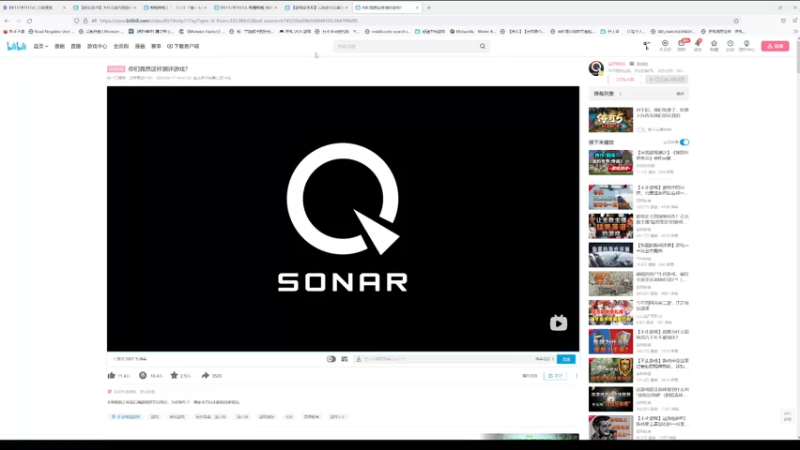Image resolution: width=800 pixels, height=450 pixels.
Task: Expand the 弹幕列表 panel header
Action: [x=638, y=94]
